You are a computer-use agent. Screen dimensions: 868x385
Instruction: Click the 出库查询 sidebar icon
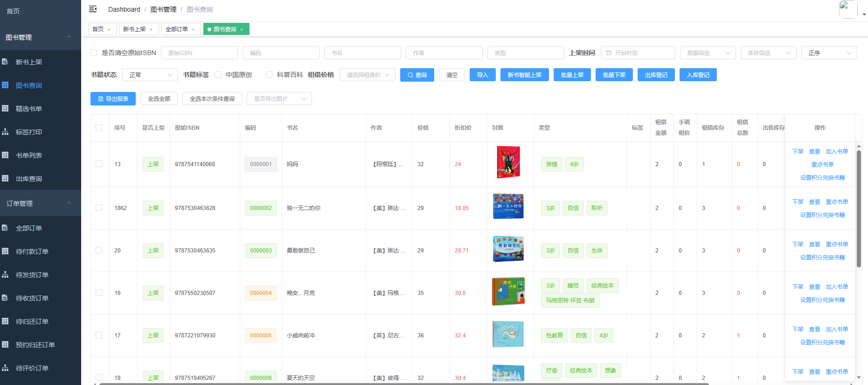(5, 178)
